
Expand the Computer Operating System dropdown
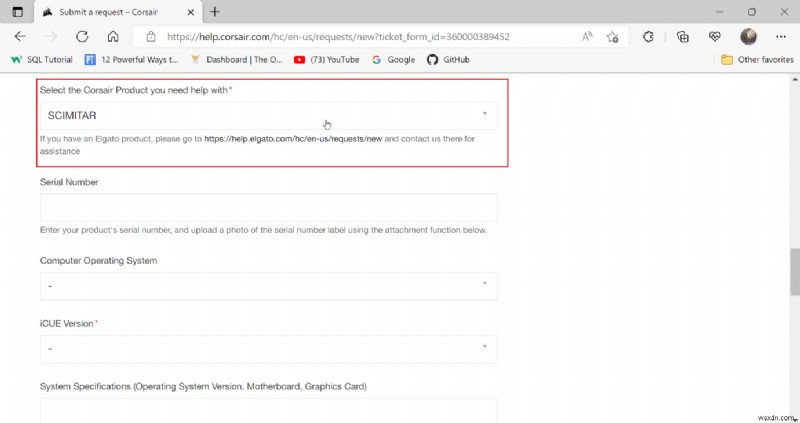tap(268, 286)
